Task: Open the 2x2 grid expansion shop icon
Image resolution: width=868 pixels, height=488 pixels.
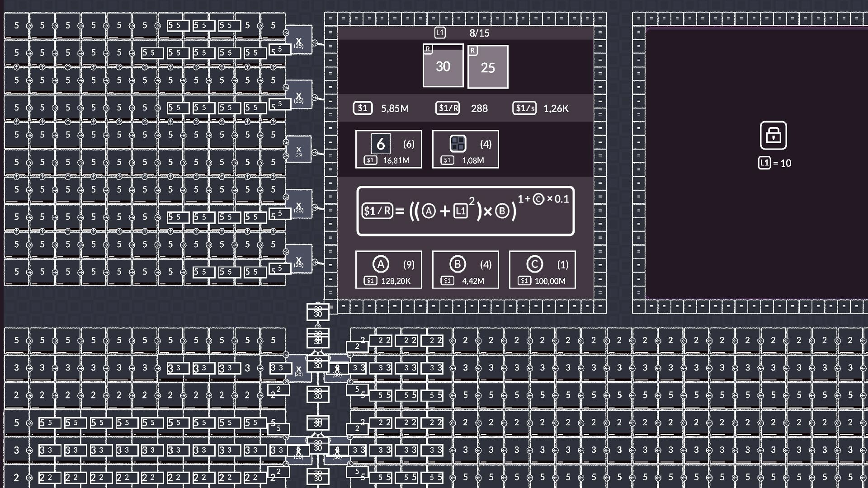Action: (458, 144)
